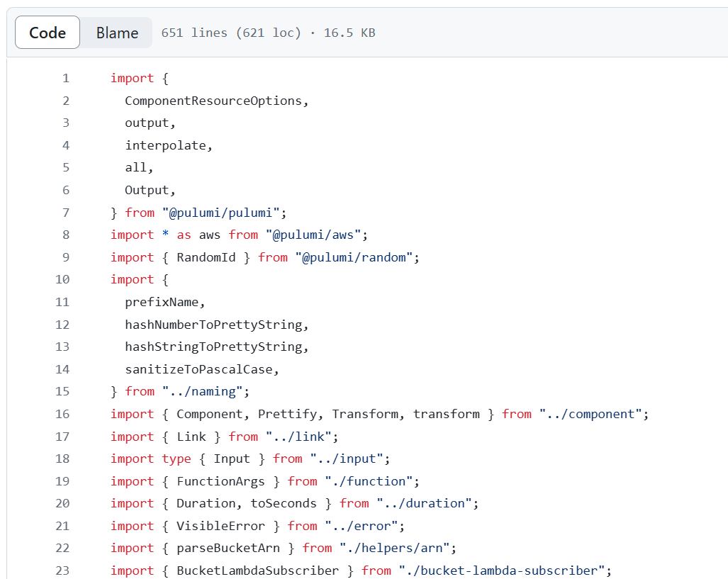
Task: Click line number 8
Action: [65, 235]
